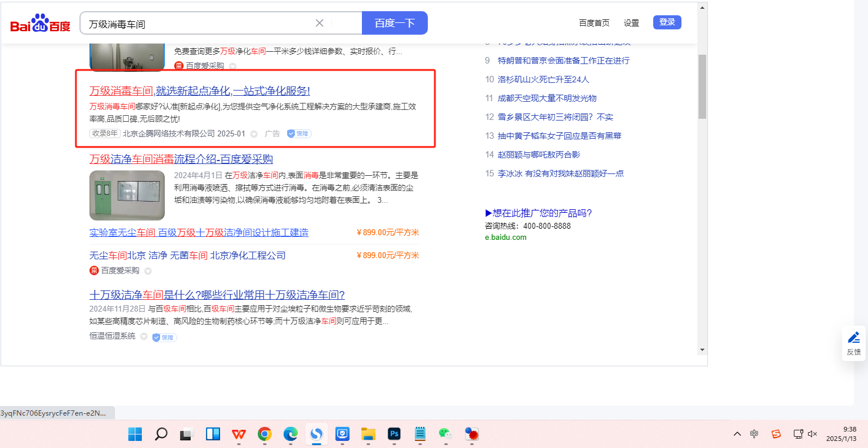
Task: Expand the hidden system tray icons chevron
Action: click(x=737, y=434)
